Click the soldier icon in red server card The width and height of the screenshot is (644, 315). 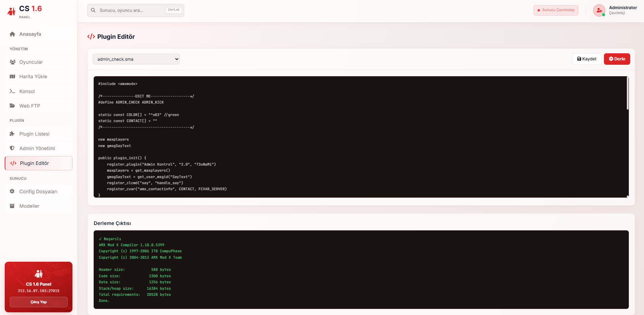(39, 274)
